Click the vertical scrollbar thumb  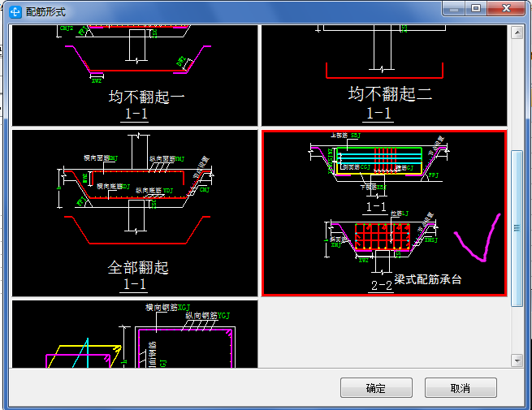(x=517, y=228)
